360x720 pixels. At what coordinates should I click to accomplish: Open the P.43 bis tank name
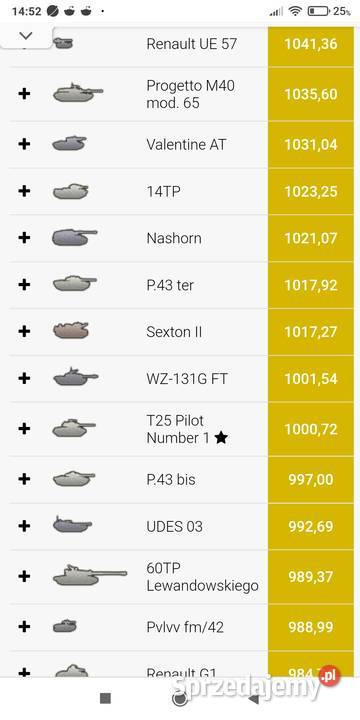(171, 479)
